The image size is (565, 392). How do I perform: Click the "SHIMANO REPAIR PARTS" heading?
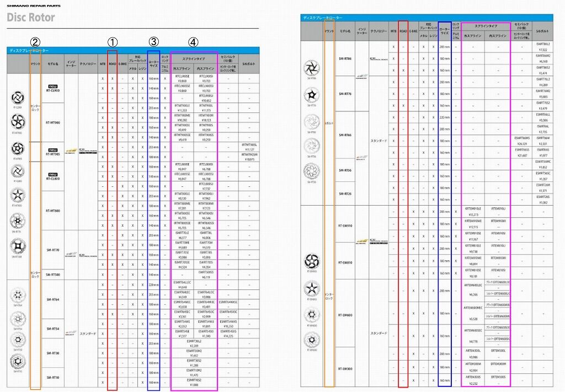[34, 6]
